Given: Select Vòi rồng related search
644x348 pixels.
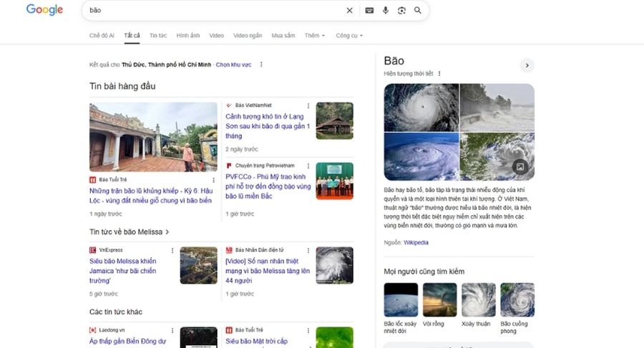Looking at the screenshot, I should coord(439,305).
